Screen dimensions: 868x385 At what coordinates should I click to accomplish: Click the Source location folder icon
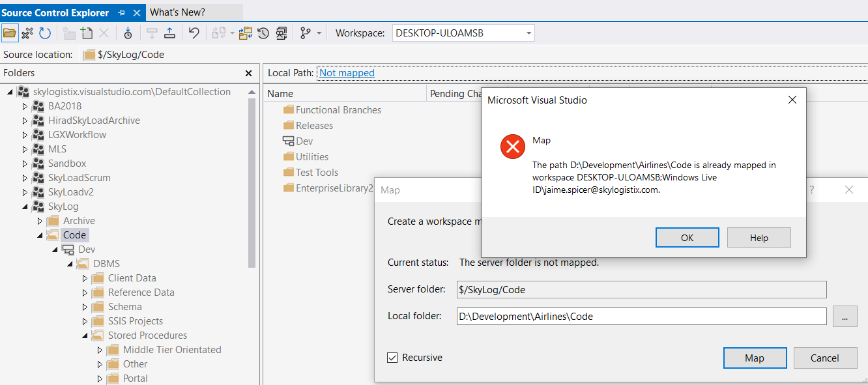89,55
